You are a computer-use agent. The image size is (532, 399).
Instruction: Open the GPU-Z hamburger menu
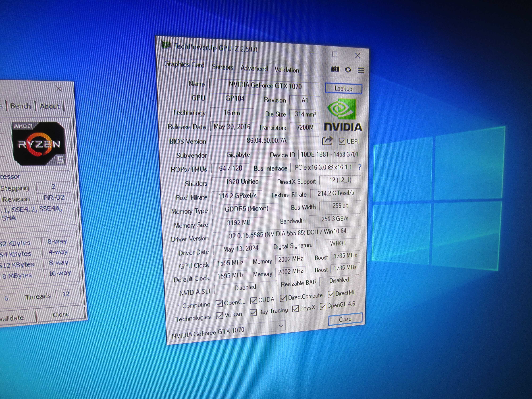[x=361, y=70]
